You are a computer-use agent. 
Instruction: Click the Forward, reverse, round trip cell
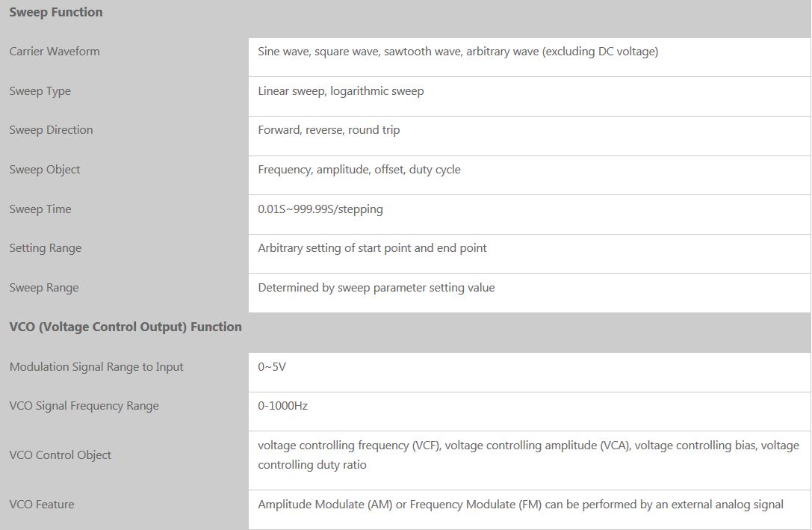coord(329,130)
